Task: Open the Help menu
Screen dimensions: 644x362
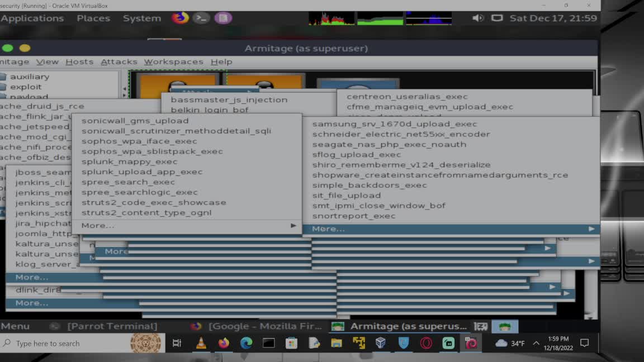Action: 221,61
